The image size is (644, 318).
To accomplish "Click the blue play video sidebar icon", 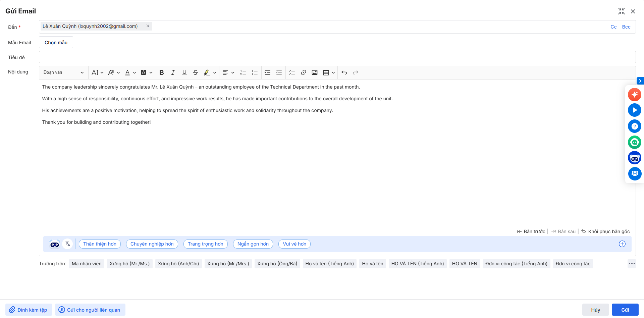I will coord(635,110).
